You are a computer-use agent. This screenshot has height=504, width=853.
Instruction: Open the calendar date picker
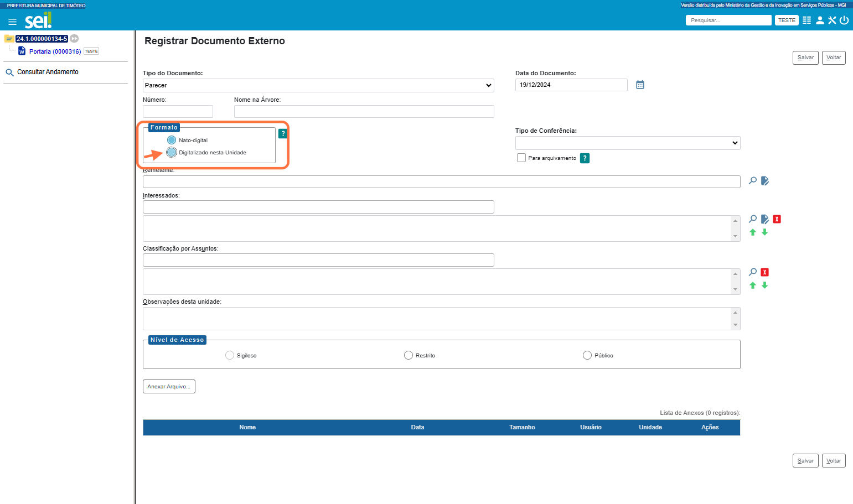click(640, 85)
